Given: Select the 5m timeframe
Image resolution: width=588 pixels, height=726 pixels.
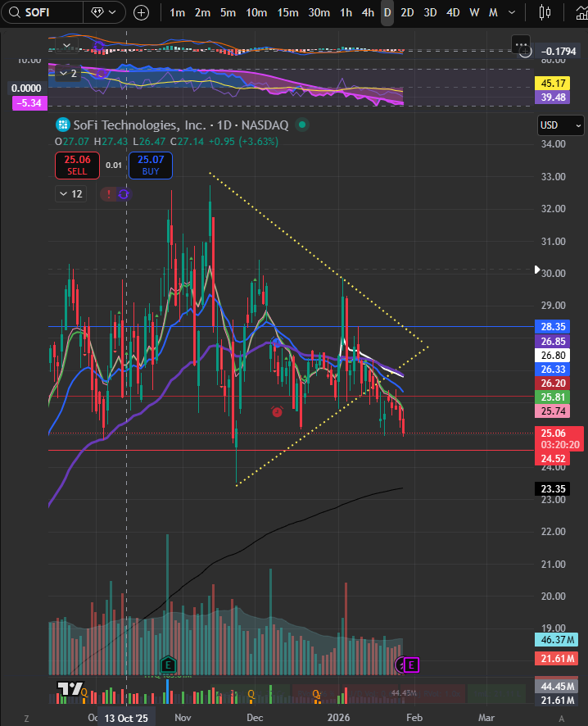Looking at the screenshot, I should [x=228, y=12].
